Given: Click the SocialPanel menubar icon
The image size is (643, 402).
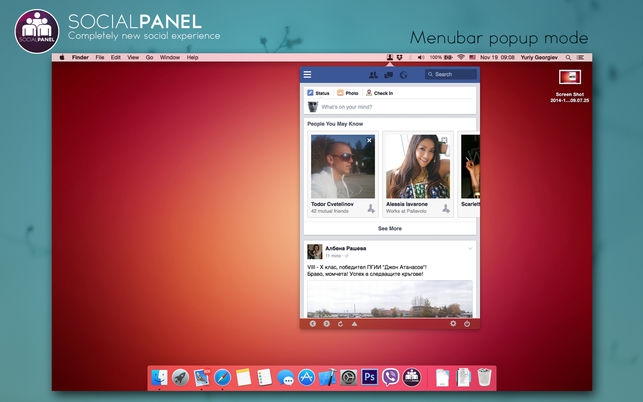Looking at the screenshot, I should pyautogui.click(x=390, y=57).
